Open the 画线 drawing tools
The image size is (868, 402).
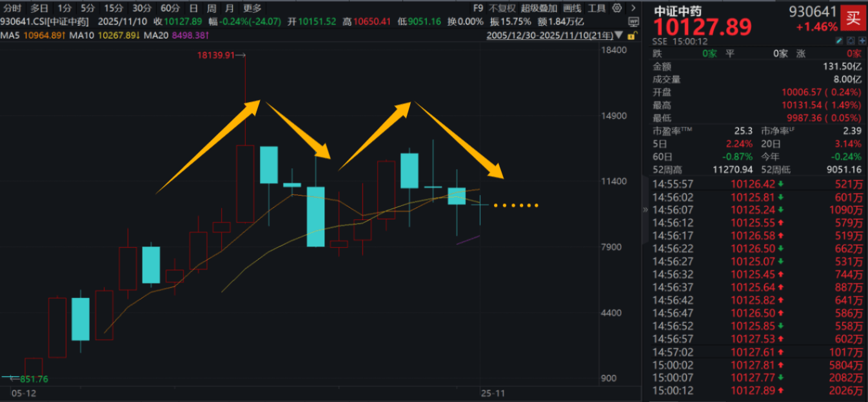[572, 8]
